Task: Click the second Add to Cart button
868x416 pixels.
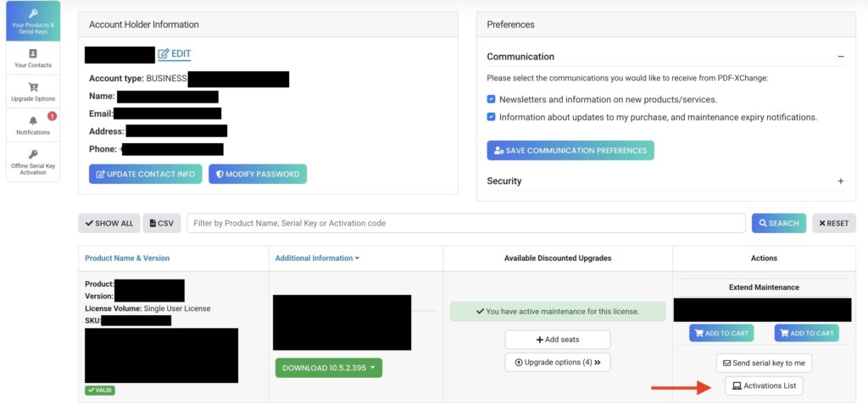Action: point(807,333)
